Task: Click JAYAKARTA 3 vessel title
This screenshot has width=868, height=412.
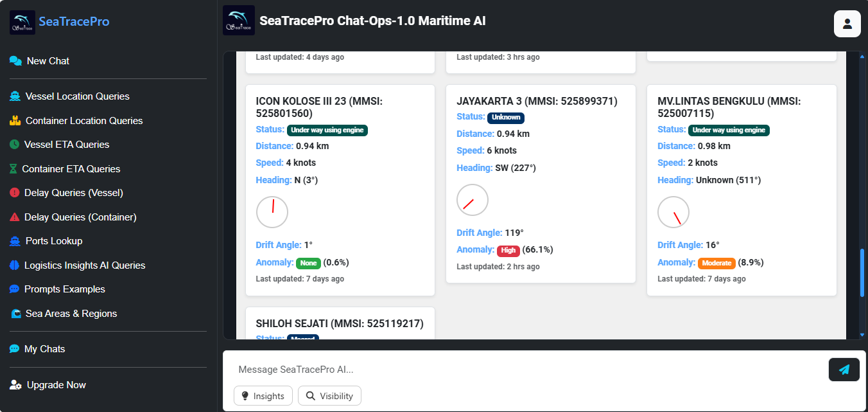Action: click(537, 101)
